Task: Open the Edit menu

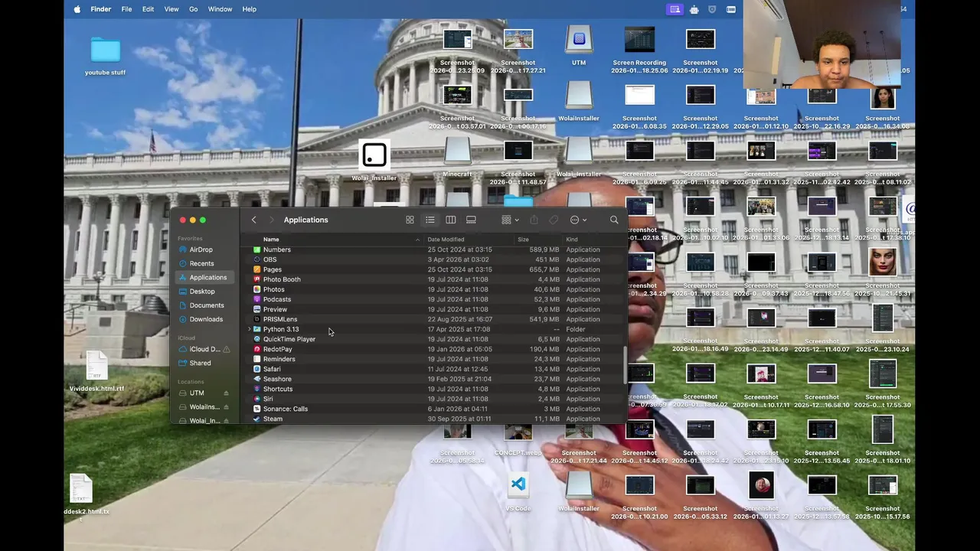Action: (148, 9)
